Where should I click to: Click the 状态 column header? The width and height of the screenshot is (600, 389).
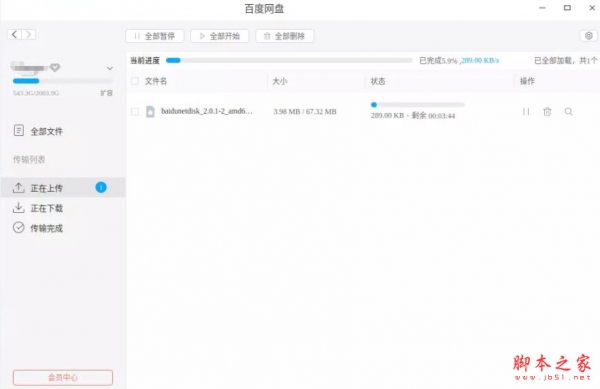click(x=378, y=81)
